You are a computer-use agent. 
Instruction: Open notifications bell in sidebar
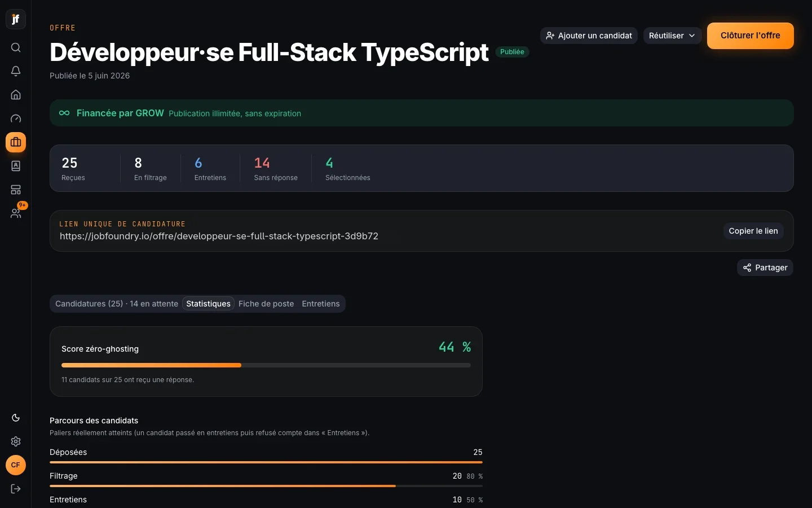click(16, 71)
